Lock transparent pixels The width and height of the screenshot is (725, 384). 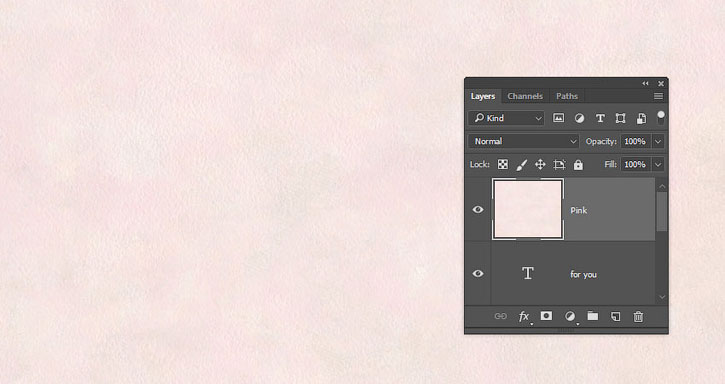click(503, 164)
